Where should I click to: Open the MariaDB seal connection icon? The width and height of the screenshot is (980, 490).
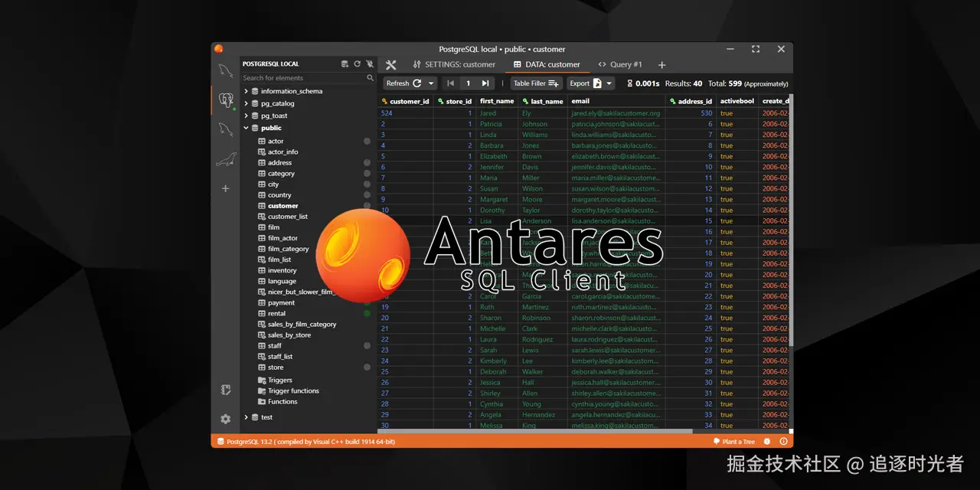click(225, 159)
